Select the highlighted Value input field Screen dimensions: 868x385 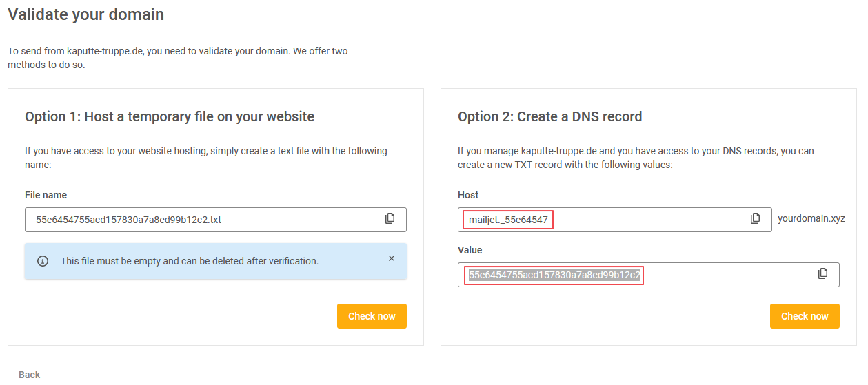click(x=724, y=275)
